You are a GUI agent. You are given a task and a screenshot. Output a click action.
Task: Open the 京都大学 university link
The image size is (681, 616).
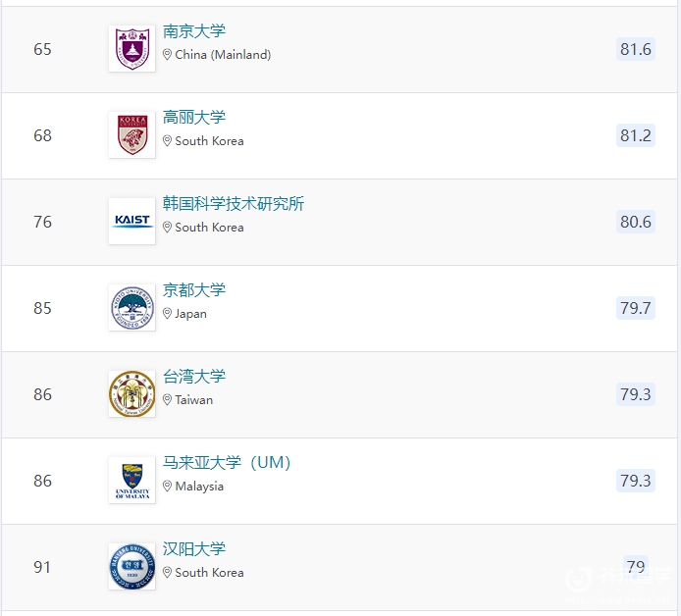pyautogui.click(x=194, y=290)
